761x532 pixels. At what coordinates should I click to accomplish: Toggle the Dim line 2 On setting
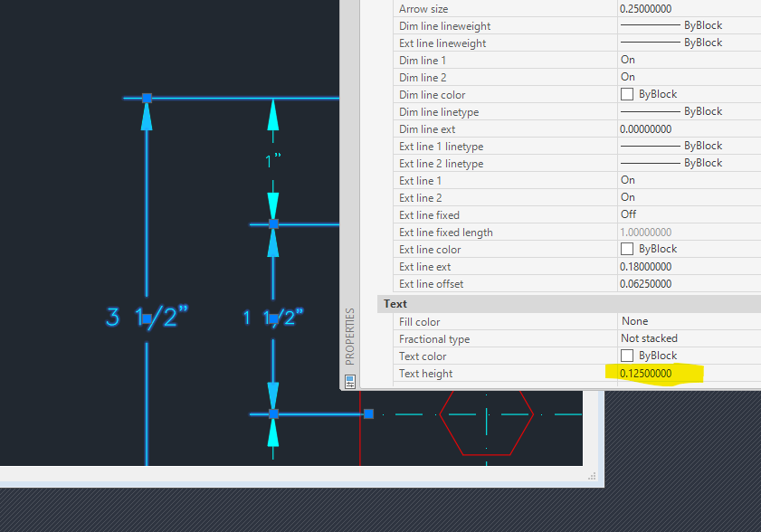click(x=689, y=77)
